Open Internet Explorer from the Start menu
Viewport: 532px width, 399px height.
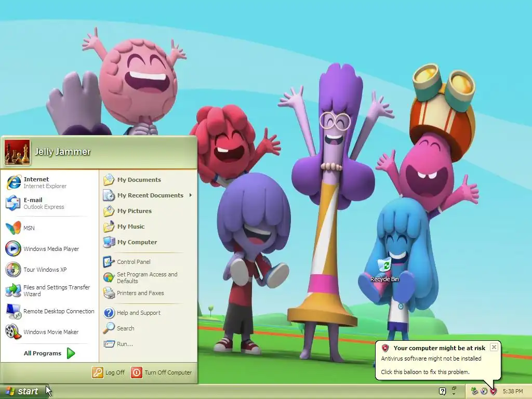(x=49, y=182)
